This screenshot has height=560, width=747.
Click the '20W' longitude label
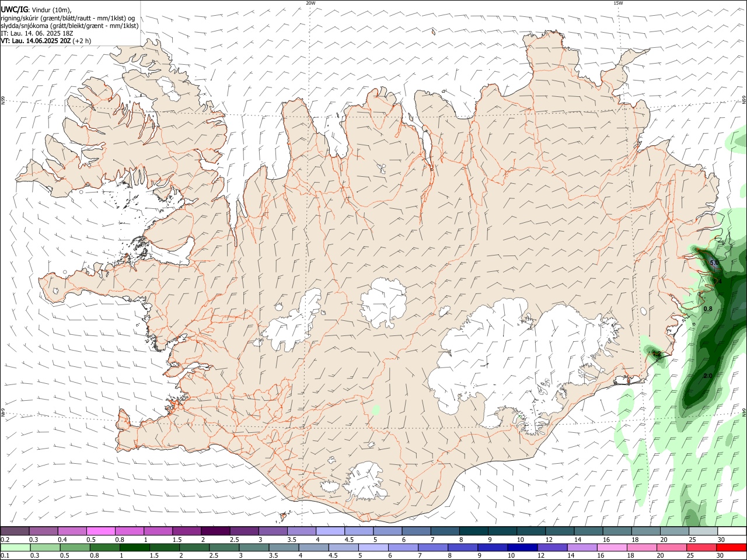(310, 3)
